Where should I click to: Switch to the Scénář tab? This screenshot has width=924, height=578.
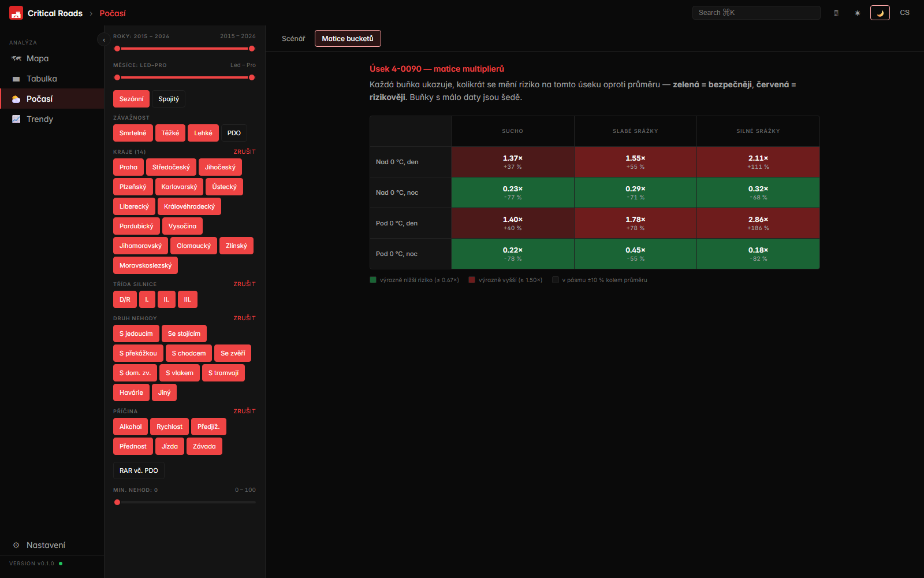293,39
